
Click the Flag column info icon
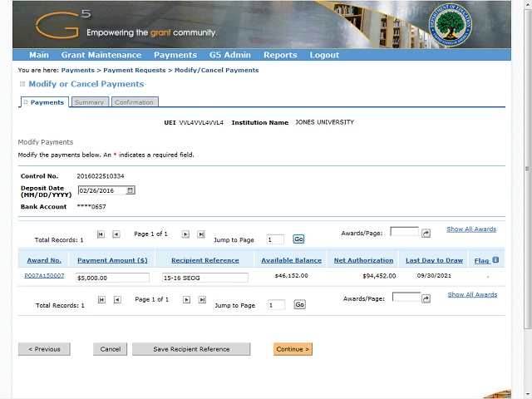495,260
